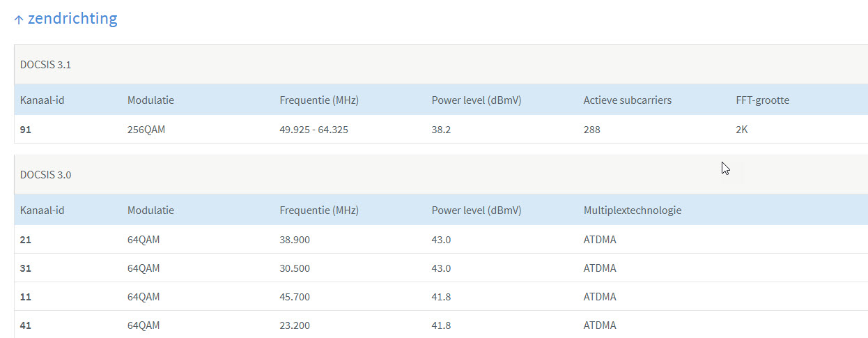Image resolution: width=868 pixels, height=338 pixels.
Task: Click the 38.900 frequency value
Action: pyautogui.click(x=295, y=240)
